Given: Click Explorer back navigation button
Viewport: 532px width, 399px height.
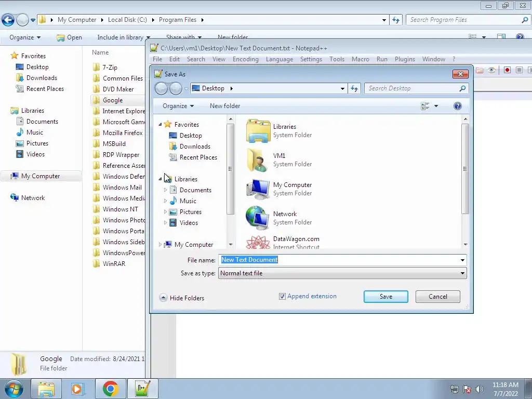Looking at the screenshot, I should (x=8, y=20).
